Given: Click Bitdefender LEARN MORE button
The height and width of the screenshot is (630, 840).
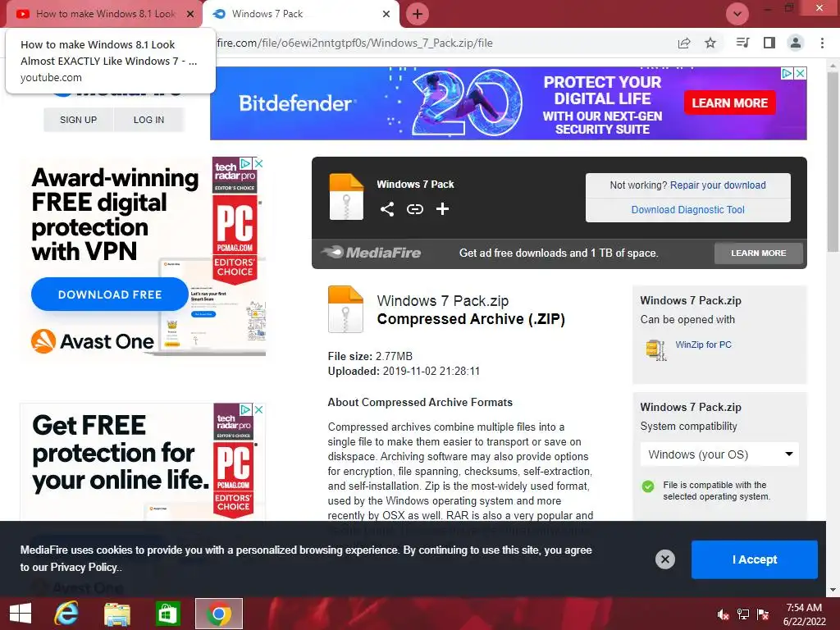Looking at the screenshot, I should pyautogui.click(x=729, y=103).
